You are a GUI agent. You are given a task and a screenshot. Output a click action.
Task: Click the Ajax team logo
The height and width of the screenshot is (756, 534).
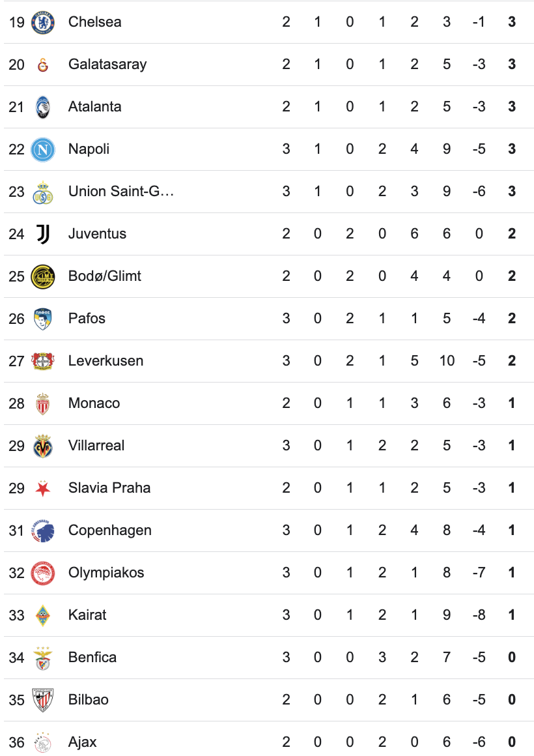(x=43, y=742)
